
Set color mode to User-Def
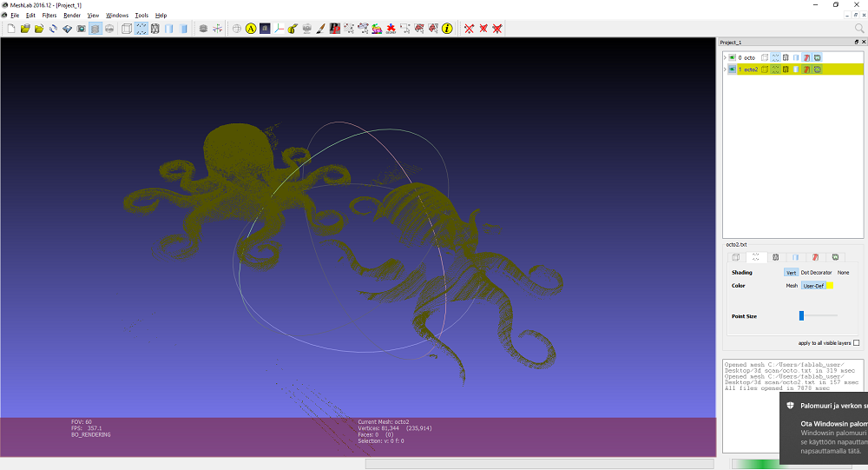pos(813,286)
